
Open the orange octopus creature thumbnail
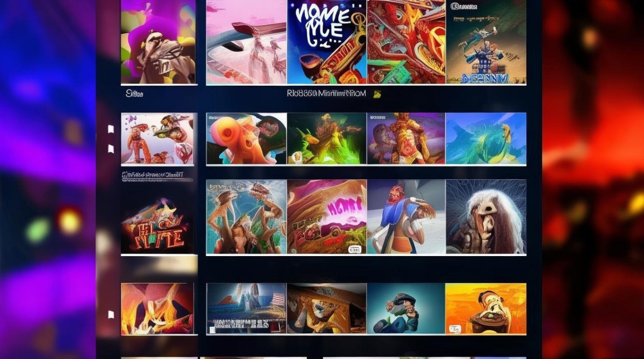pyautogui.click(x=246, y=138)
